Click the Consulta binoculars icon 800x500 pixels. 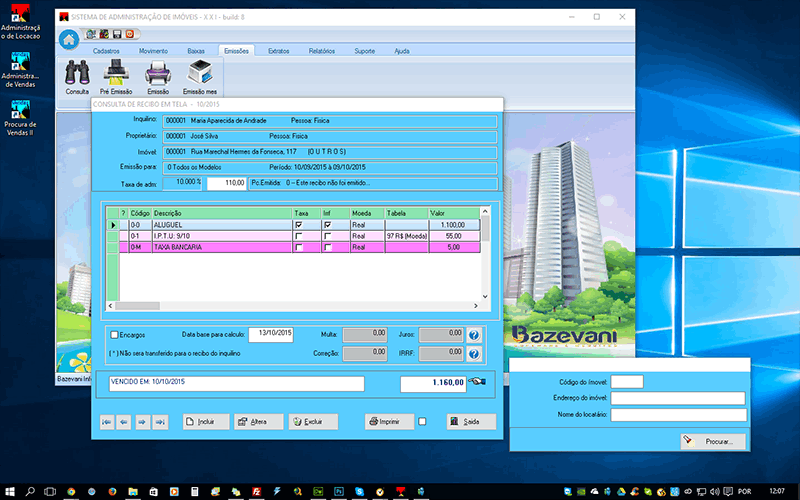[77, 73]
